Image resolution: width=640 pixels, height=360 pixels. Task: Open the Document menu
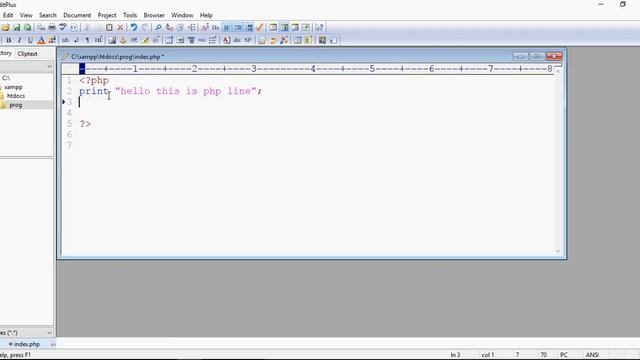77,15
